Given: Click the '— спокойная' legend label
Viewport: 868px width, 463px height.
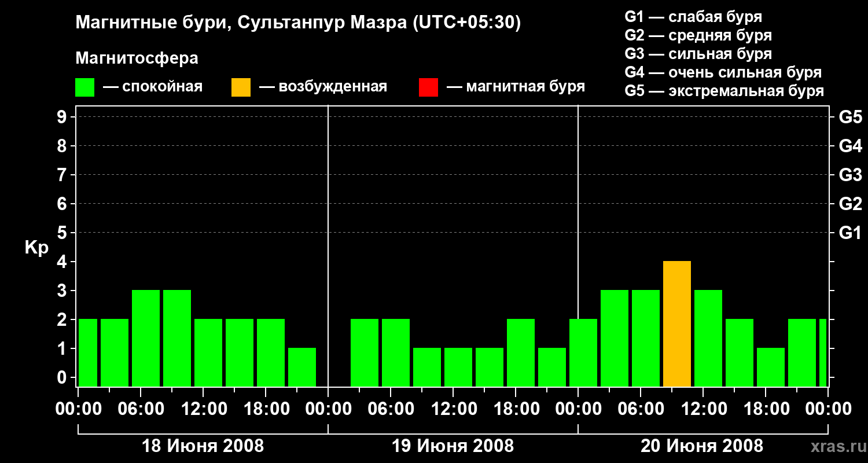Looking at the screenshot, I should pos(153,87).
